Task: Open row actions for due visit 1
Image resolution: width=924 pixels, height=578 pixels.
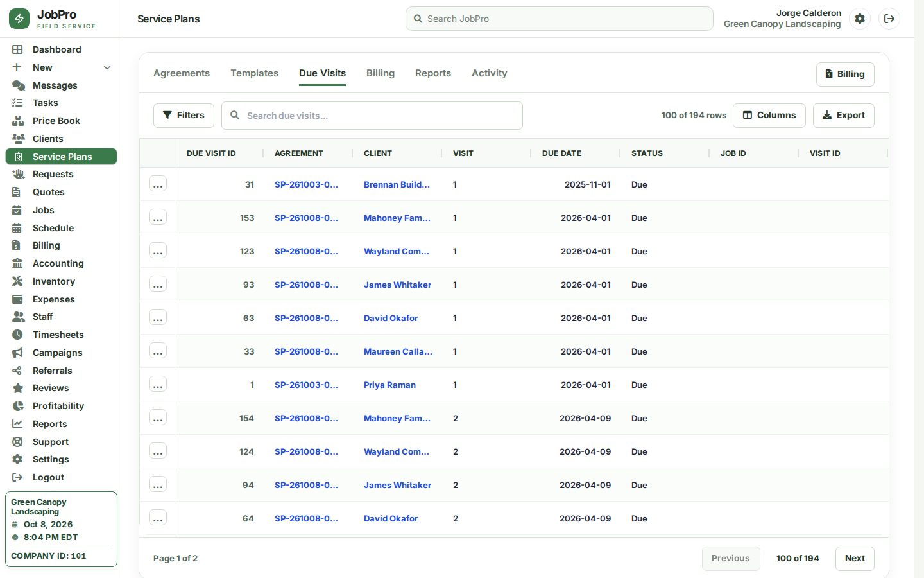Action: pyautogui.click(x=158, y=385)
